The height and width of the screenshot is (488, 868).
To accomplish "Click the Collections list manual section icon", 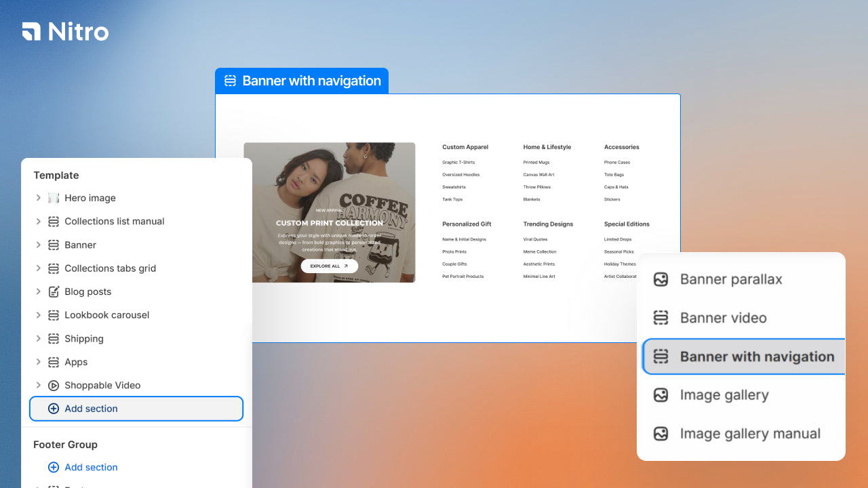I will pyautogui.click(x=54, y=222).
